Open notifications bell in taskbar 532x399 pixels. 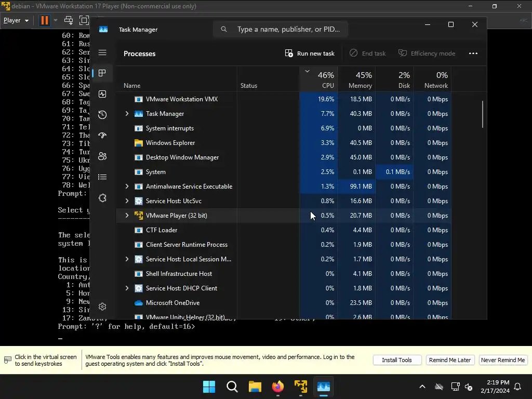pos(518,387)
